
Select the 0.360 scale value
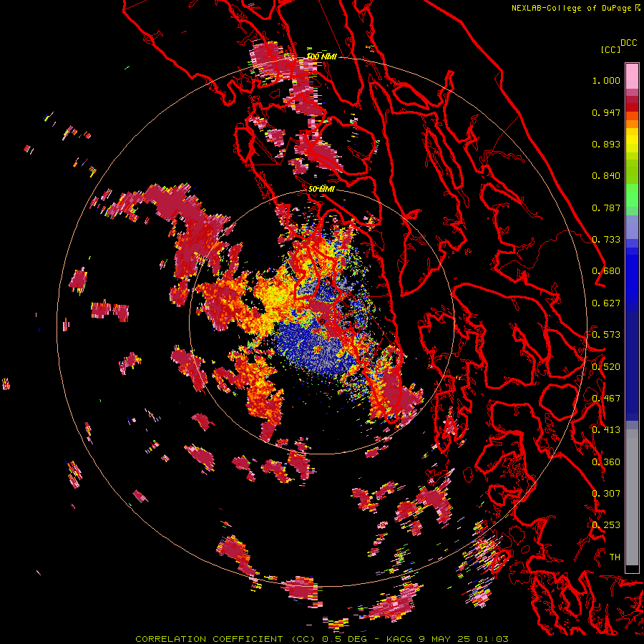tap(606, 462)
